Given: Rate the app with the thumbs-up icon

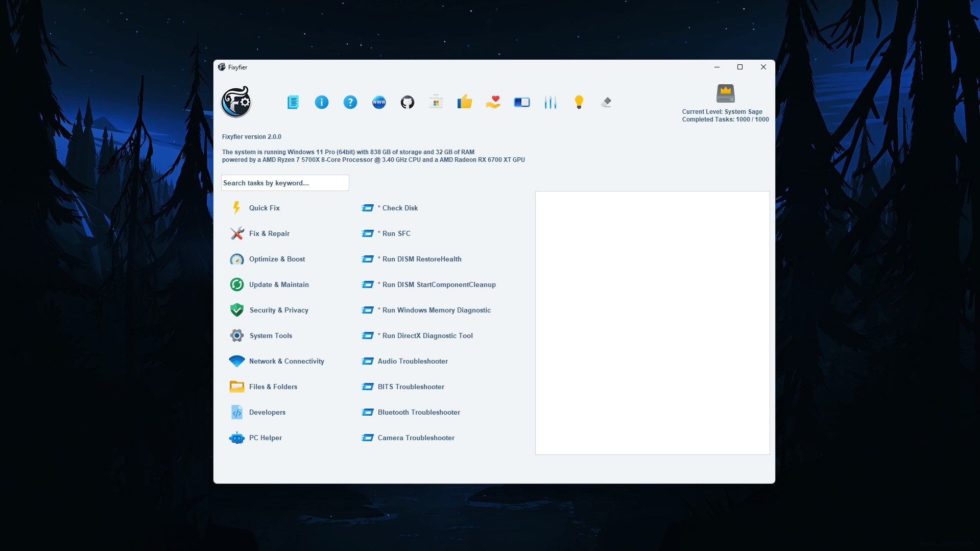Looking at the screenshot, I should [x=465, y=102].
